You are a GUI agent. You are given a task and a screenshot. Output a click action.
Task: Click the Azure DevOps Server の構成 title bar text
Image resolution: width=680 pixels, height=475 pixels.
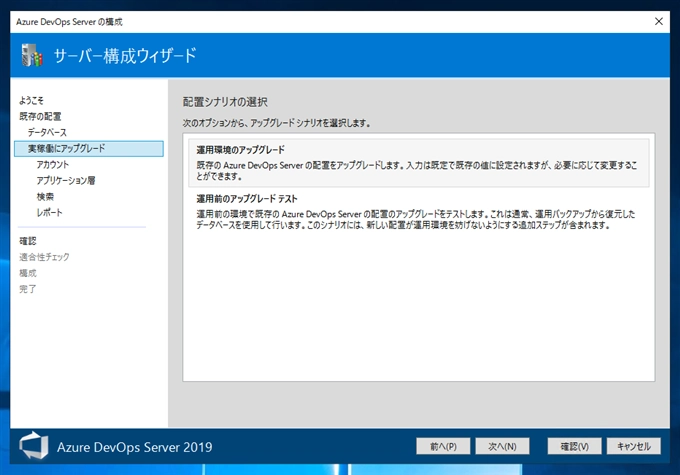[69, 22]
